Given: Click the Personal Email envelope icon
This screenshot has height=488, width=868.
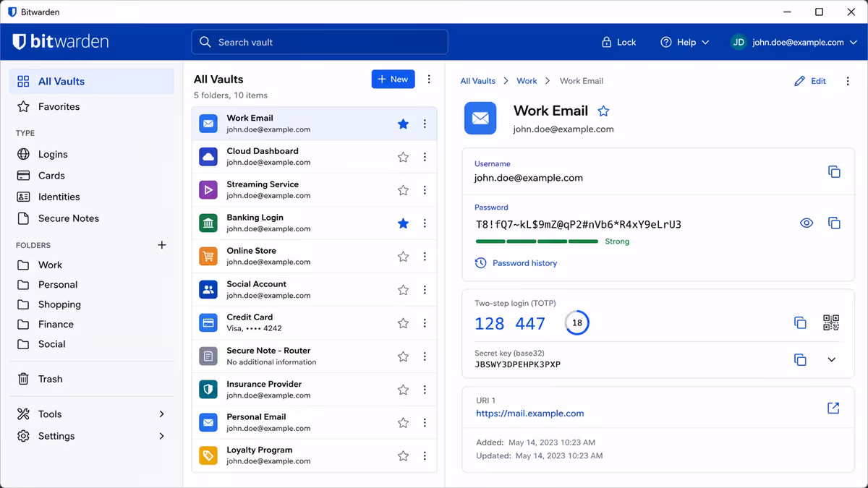Looking at the screenshot, I should click(x=208, y=423).
